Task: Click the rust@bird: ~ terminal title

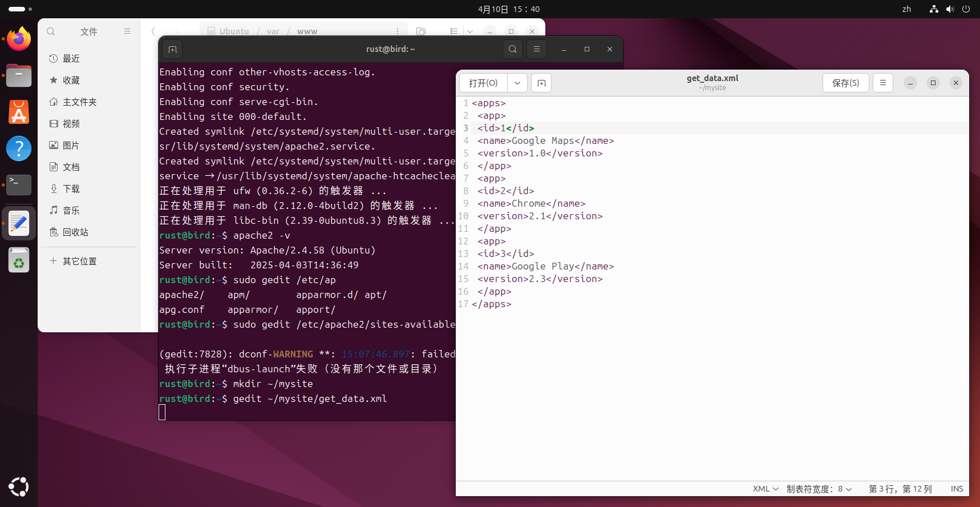Action: 391,49
